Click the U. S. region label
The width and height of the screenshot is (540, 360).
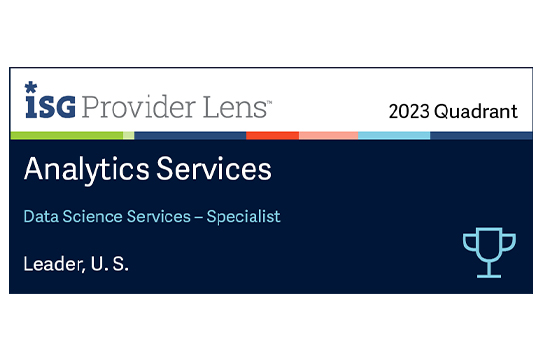(x=110, y=264)
